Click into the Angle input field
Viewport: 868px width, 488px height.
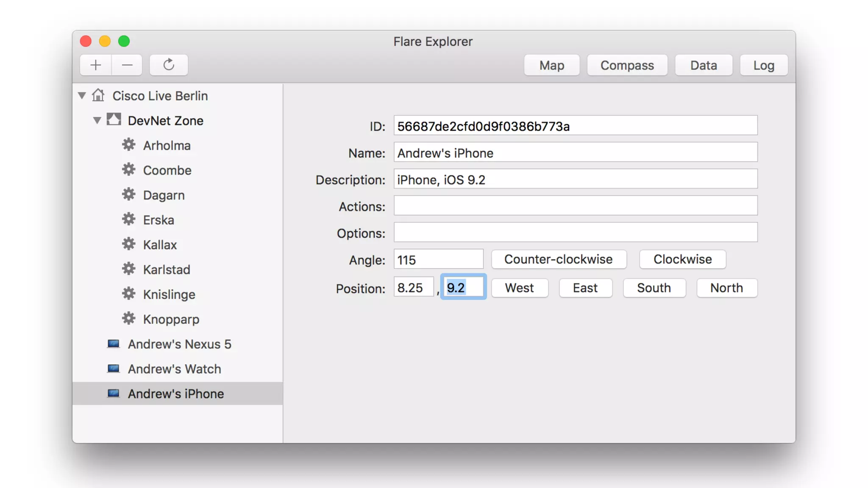click(438, 260)
